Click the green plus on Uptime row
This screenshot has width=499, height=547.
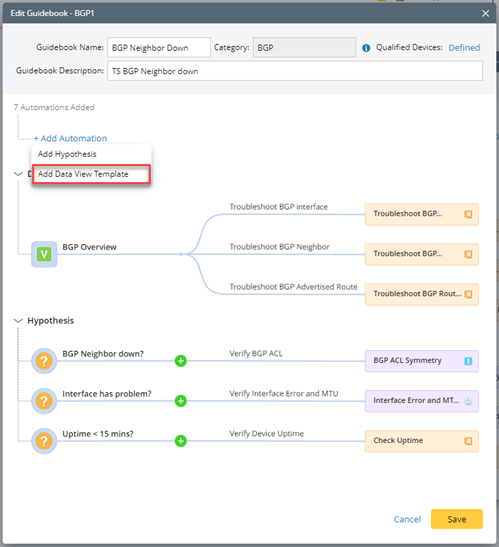coord(181,441)
